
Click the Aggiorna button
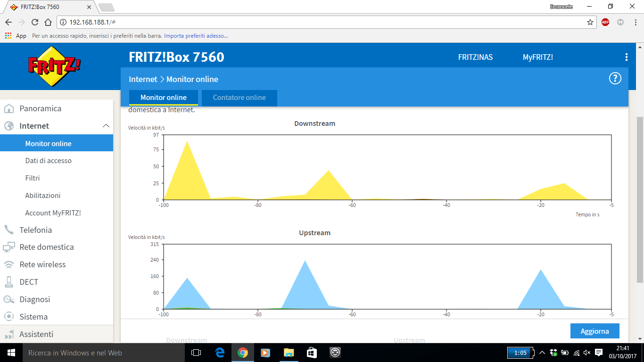click(x=595, y=331)
